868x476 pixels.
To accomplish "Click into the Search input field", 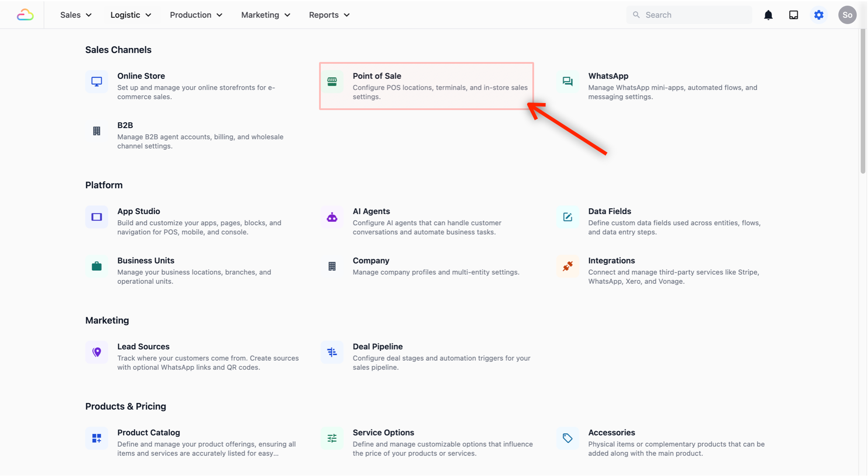I will tap(695, 15).
